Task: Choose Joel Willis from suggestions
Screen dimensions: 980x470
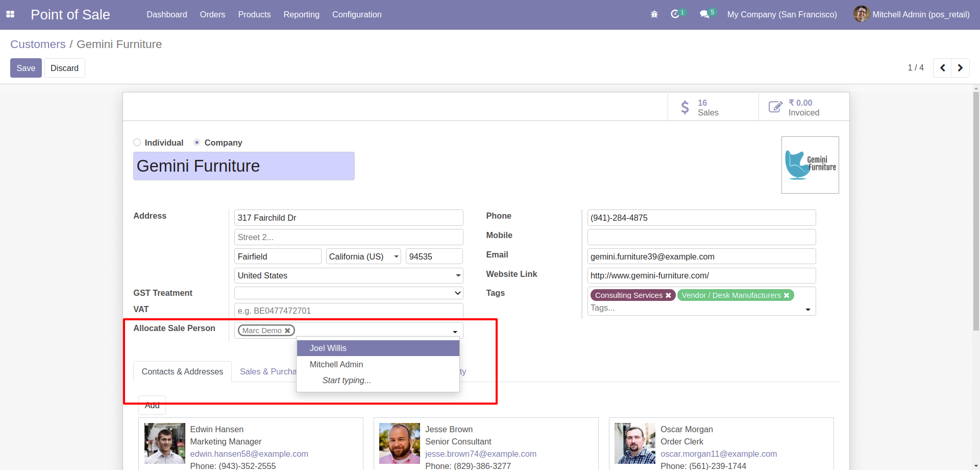Action: pos(378,348)
